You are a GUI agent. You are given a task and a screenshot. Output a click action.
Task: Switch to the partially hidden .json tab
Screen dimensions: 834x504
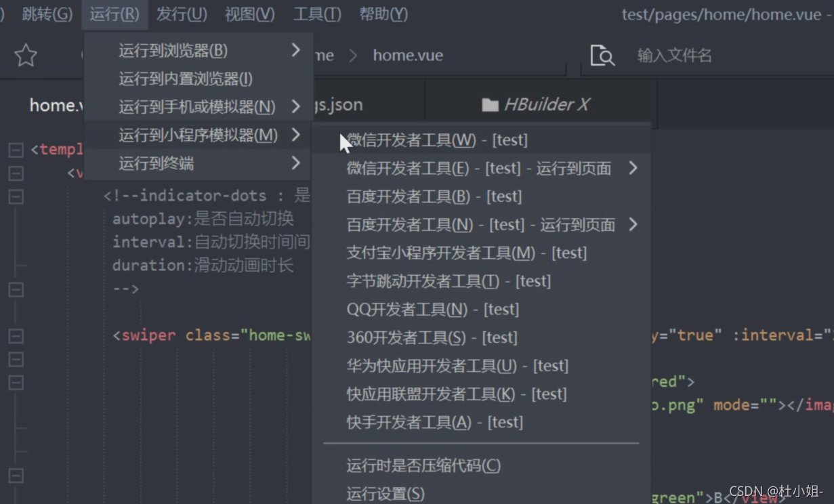pyautogui.click(x=337, y=105)
